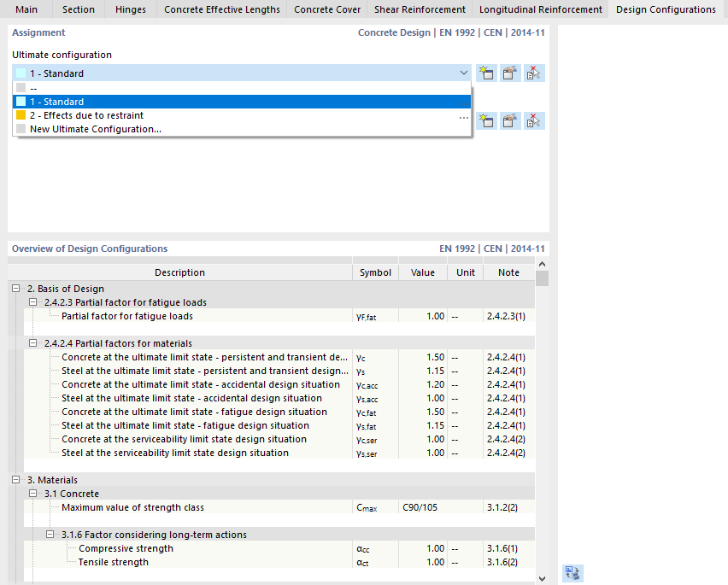Click the overview table scrollbar thumb
This screenshot has height=585, width=728.
coord(542,278)
